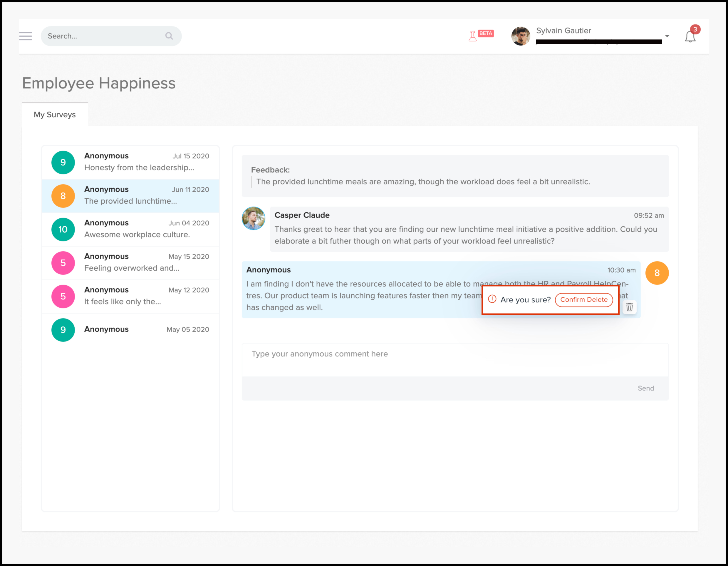Click the trash delete icon
Screen dimensions: 728x566
(629, 307)
